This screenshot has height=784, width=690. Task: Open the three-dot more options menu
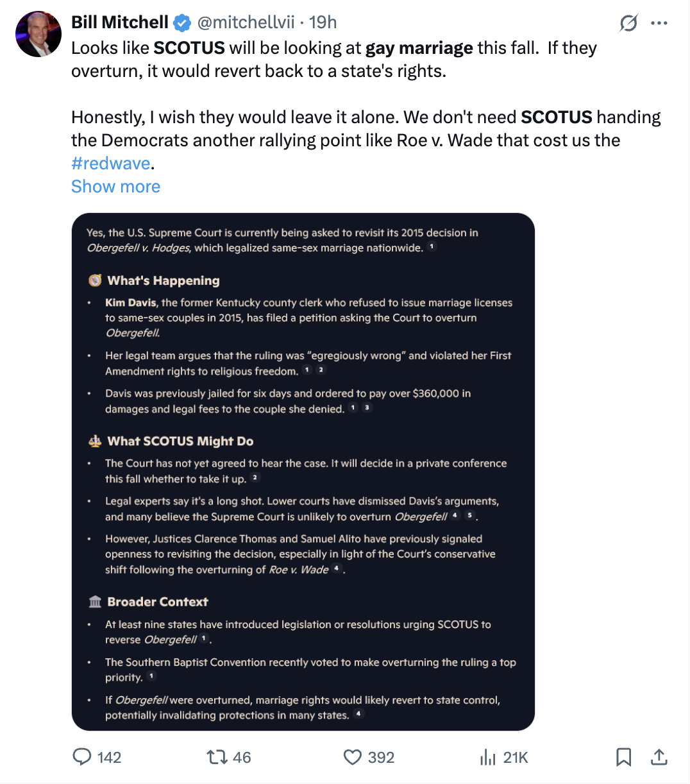tap(659, 23)
